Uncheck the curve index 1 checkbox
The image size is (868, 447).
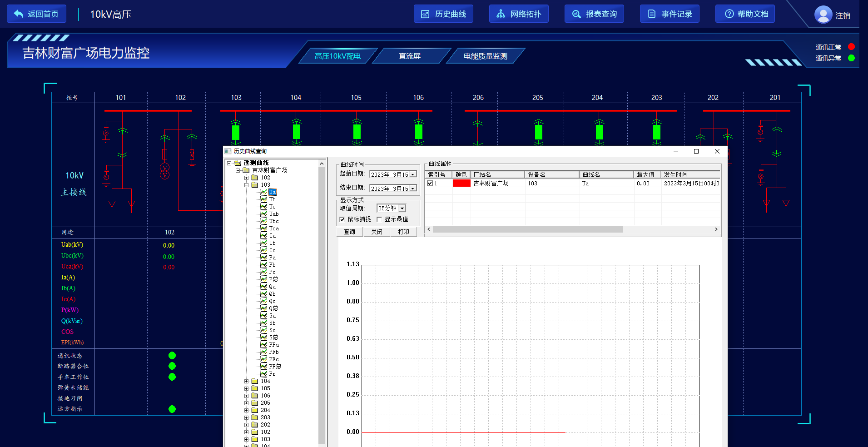tap(430, 184)
